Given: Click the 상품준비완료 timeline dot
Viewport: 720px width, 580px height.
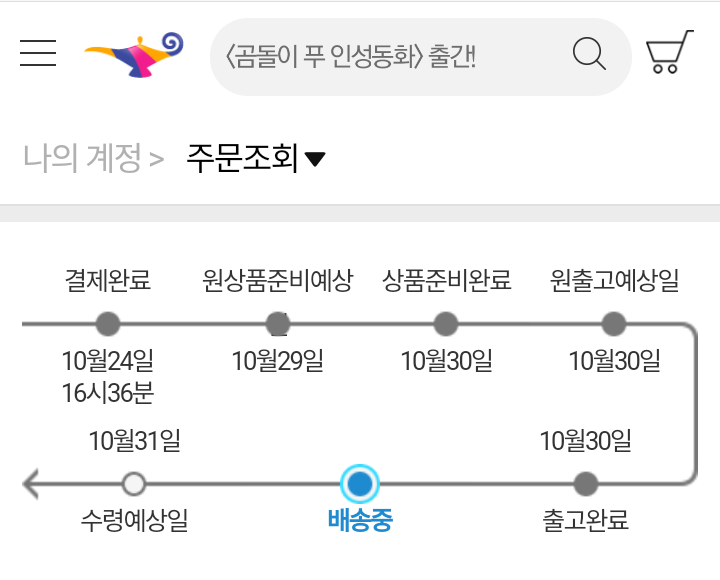Looking at the screenshot, I should [x=446, y=324].
